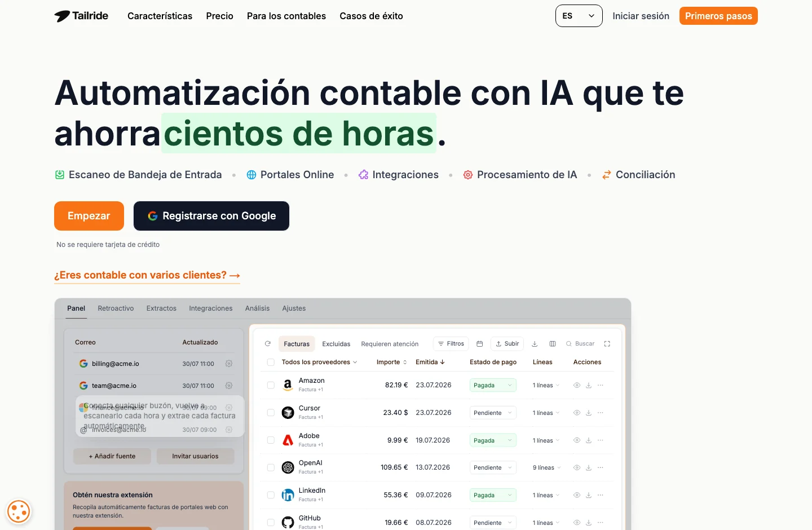Screen dimensions: 812x530
Task: Click the download icon next to Subir
Action: pyautogui.click(x=535, y=343)
